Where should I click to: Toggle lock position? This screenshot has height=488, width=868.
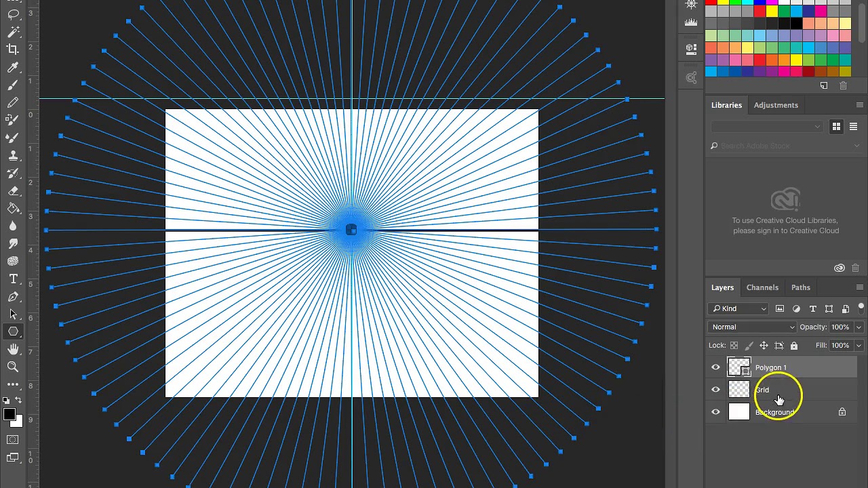point(764,346)
